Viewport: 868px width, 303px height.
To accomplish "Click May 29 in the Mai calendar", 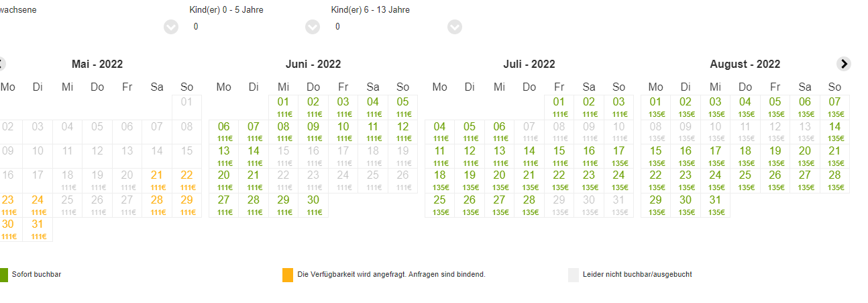I will pos(186,205).
